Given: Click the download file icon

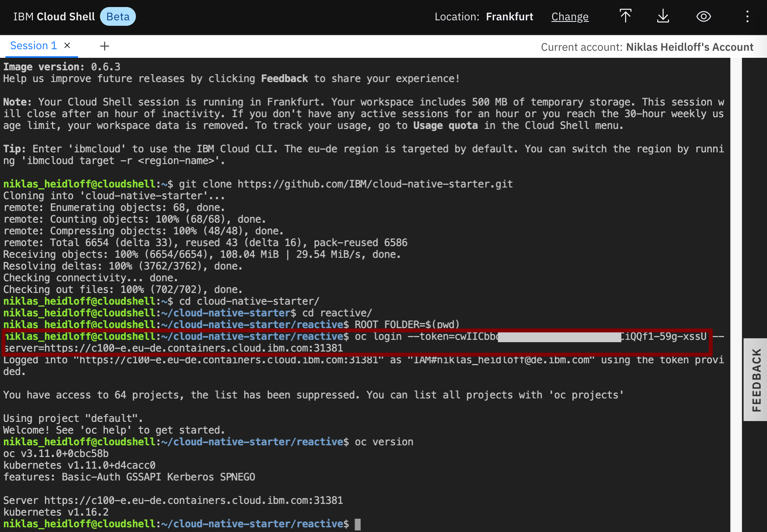Looking at the screenshot, I should [663, 16].
